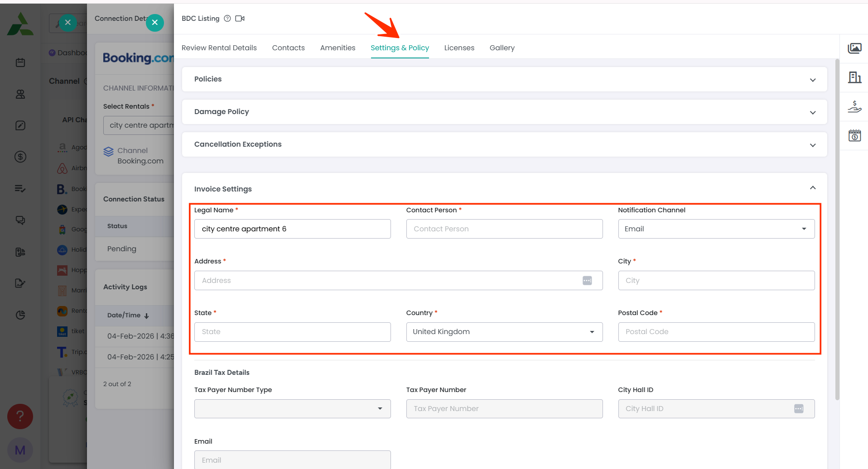Image resolution: width=868 pixels, height=469 pixels.
Task: Switch to the Licenses tab
Action: tap(459, 48)
